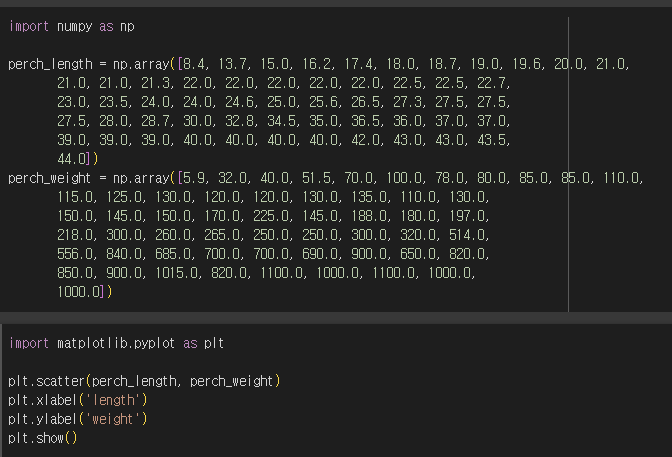This screenshot has width=672, height=457.
Task: Click the value 32.8 in perch_length
Action: (240, 121)
